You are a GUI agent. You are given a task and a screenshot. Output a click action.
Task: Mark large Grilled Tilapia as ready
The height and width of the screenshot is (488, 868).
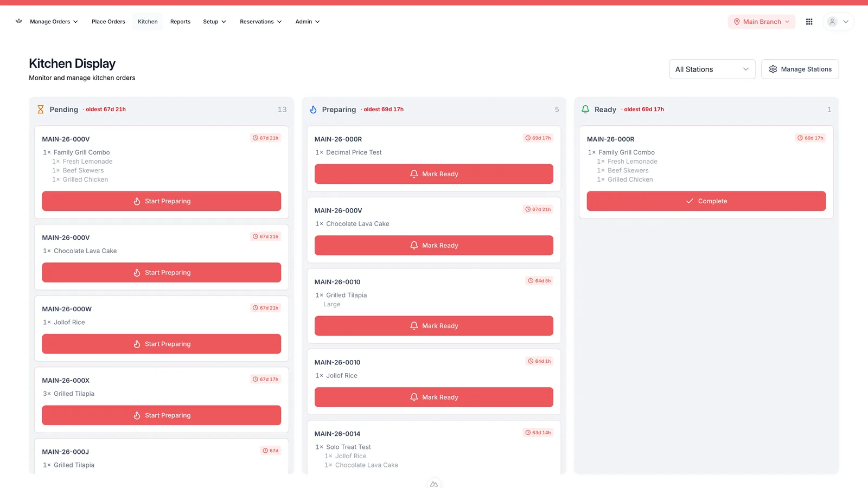(434, 326)
